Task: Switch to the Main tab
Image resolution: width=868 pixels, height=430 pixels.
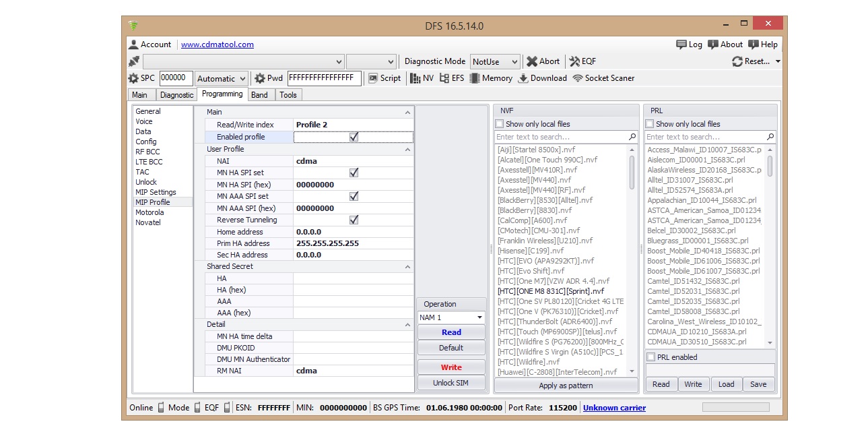Action: click(140, 95)
